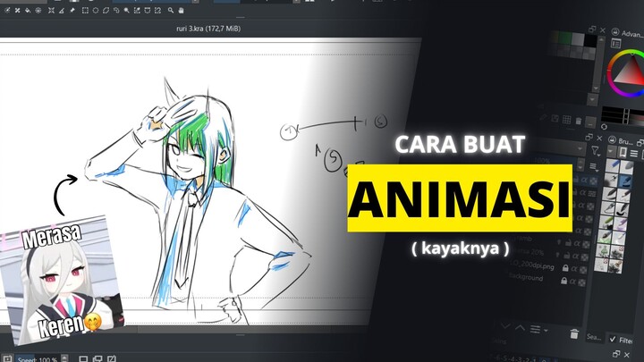The width and height of the screenshot is (644, 362).
Task: Open brush tag dropdown in Brush Presets
Action: coord(611,151)
